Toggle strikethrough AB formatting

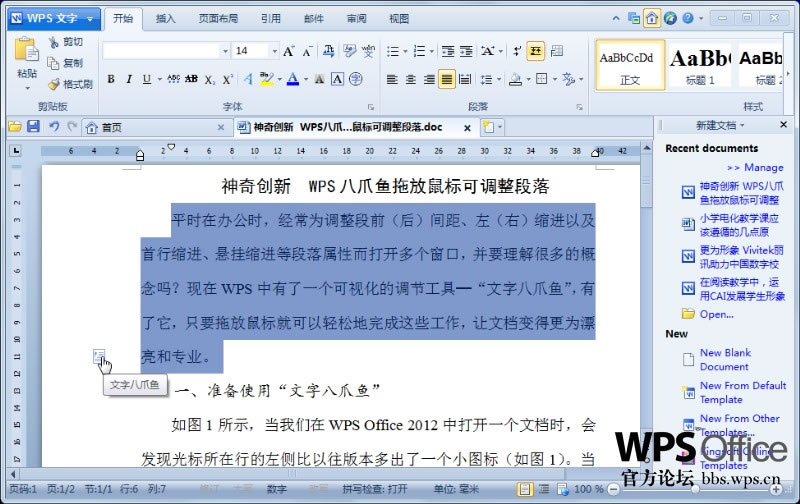[191, 79]
